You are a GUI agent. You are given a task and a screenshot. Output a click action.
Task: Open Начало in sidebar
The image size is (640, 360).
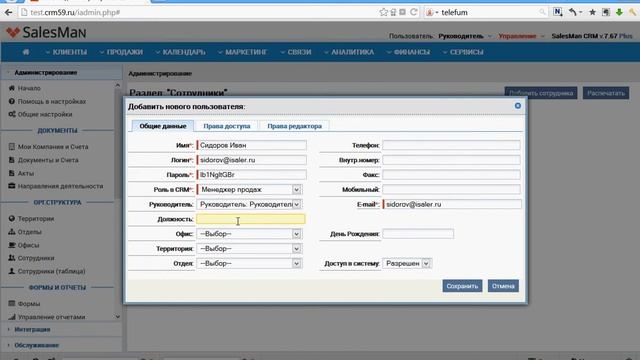pos(29,88)
